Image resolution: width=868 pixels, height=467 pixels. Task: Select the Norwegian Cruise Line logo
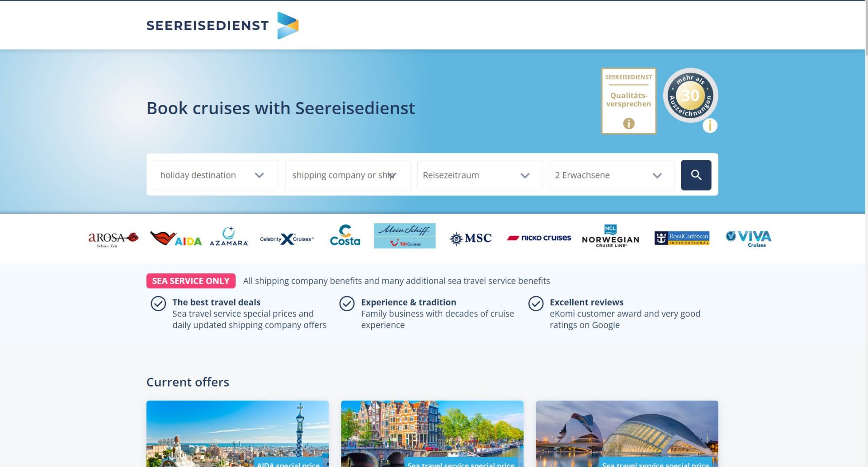coord(610,237)
